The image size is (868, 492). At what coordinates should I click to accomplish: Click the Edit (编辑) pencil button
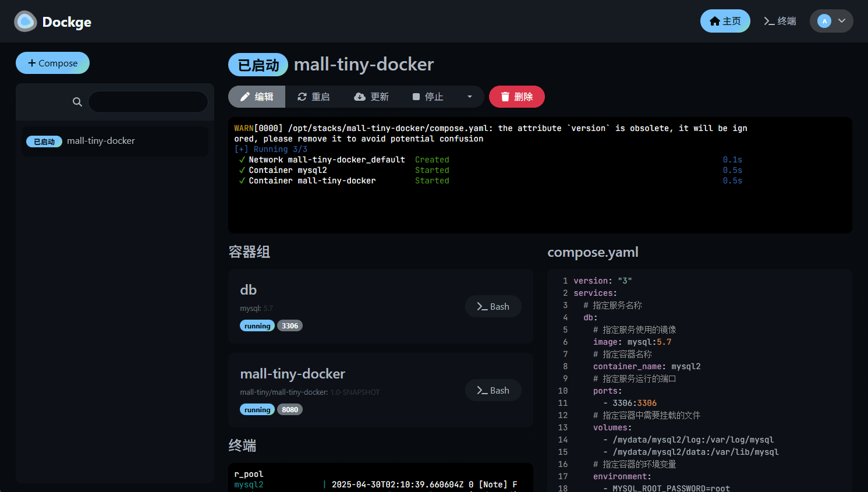(x=257, y=97)
